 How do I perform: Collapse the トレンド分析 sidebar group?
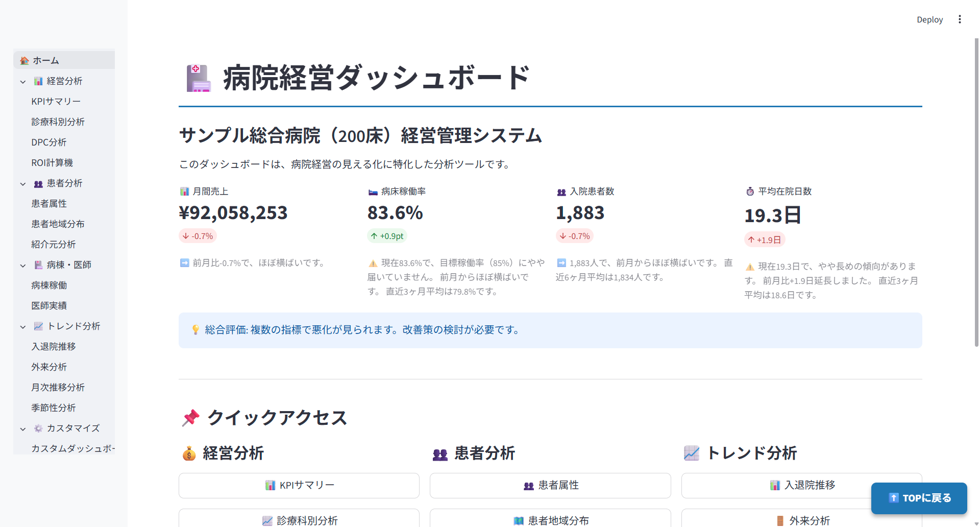point(22,326)
